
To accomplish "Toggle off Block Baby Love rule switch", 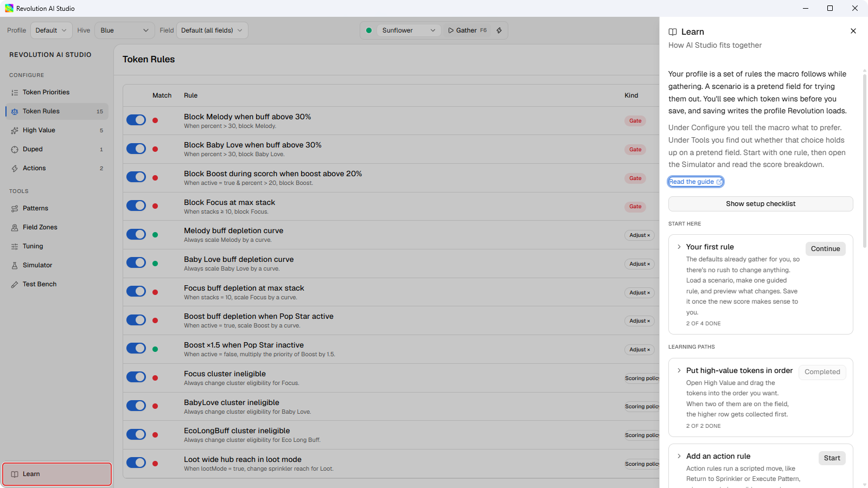I will point(136,149).
